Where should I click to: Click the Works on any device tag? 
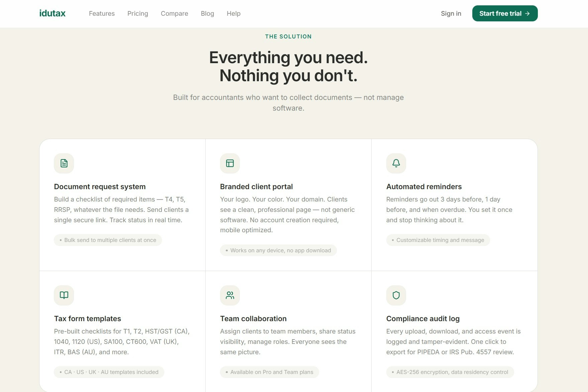(x=278, y=250)
